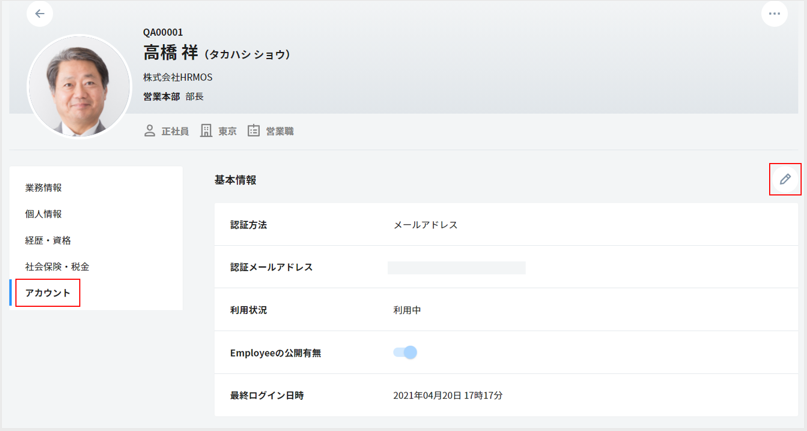Click the building icon beside 東京

[x=206, y=131]
